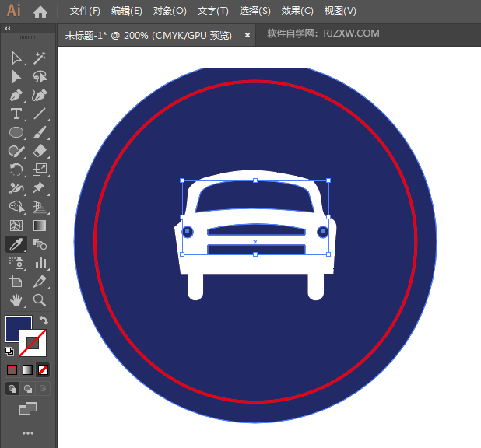Swap fill and stroke colors

pyautogui.click(x=44, y=320)
